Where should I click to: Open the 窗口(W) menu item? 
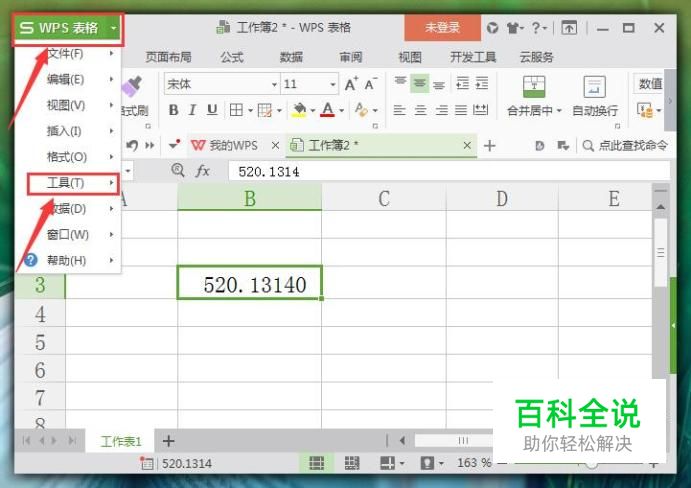pos(68,235)
